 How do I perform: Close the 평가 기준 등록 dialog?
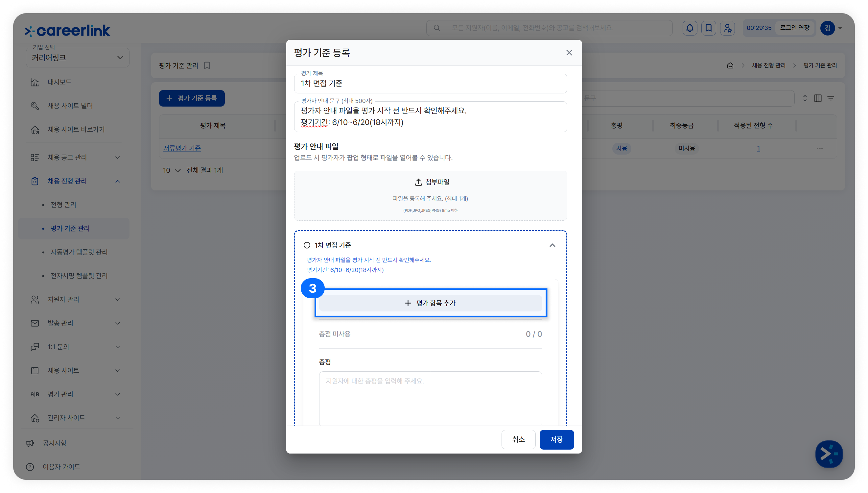click(x=569, y=53)
